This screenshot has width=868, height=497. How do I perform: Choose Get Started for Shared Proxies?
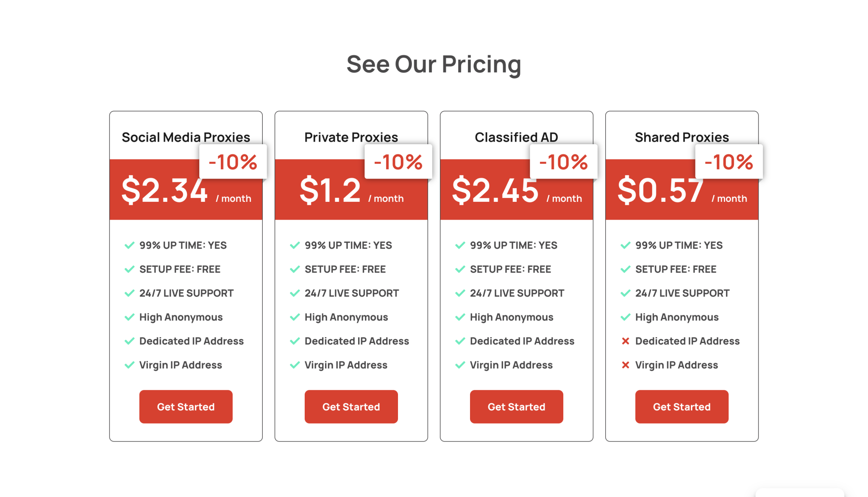682,407
